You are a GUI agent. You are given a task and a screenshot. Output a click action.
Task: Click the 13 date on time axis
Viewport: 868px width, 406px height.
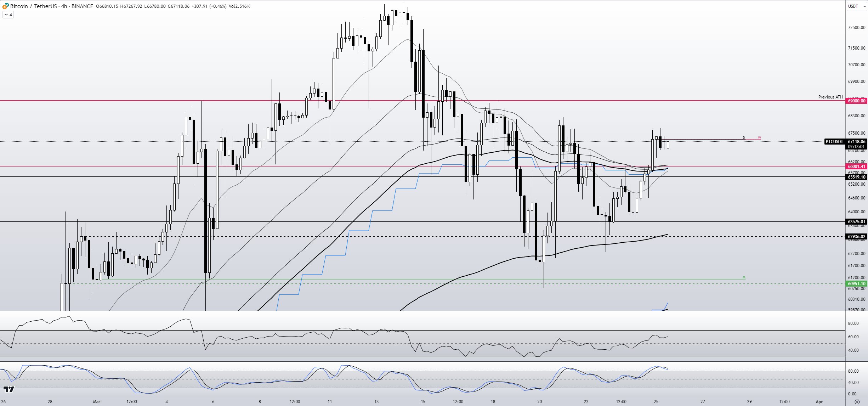pos(376,401)
